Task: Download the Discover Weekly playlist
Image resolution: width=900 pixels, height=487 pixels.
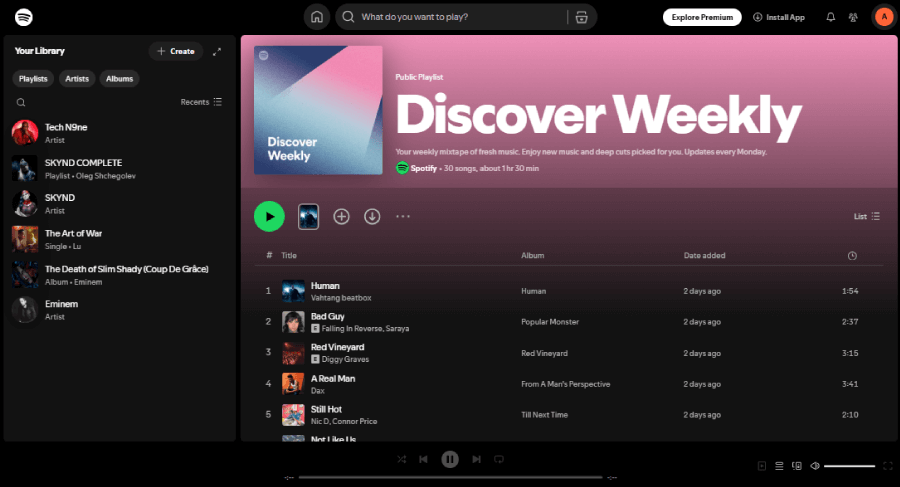Action: (x=372, y=217)
